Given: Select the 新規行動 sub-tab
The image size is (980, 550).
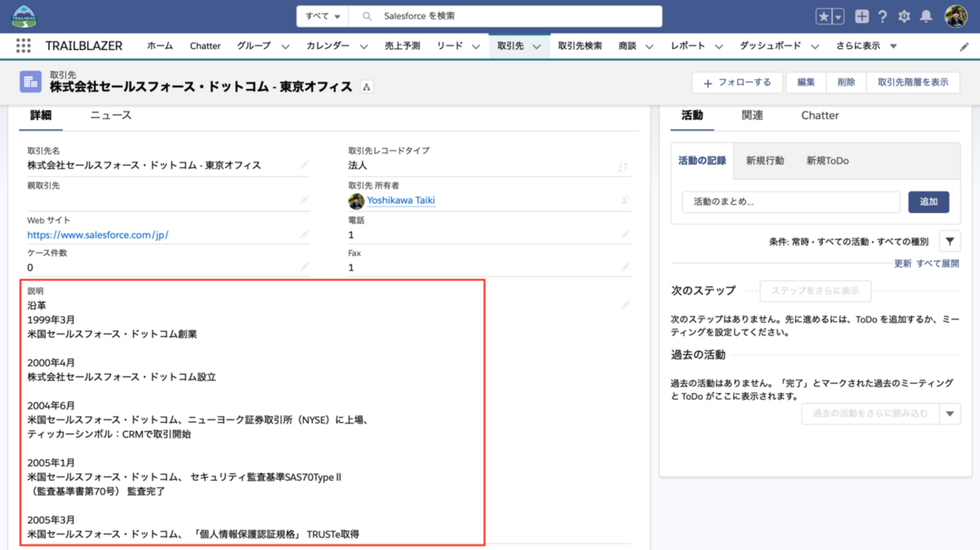Looking at the screenshot, I should 765,160.
